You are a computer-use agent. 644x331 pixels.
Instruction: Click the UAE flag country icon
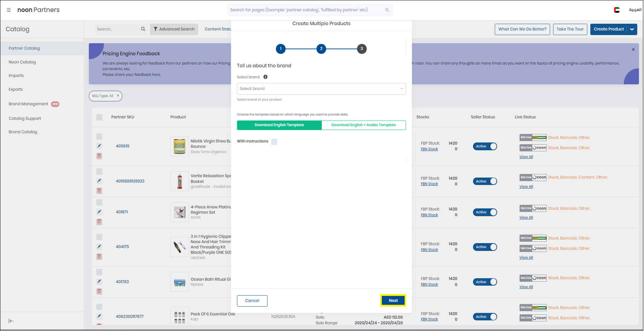click(616, 10)
